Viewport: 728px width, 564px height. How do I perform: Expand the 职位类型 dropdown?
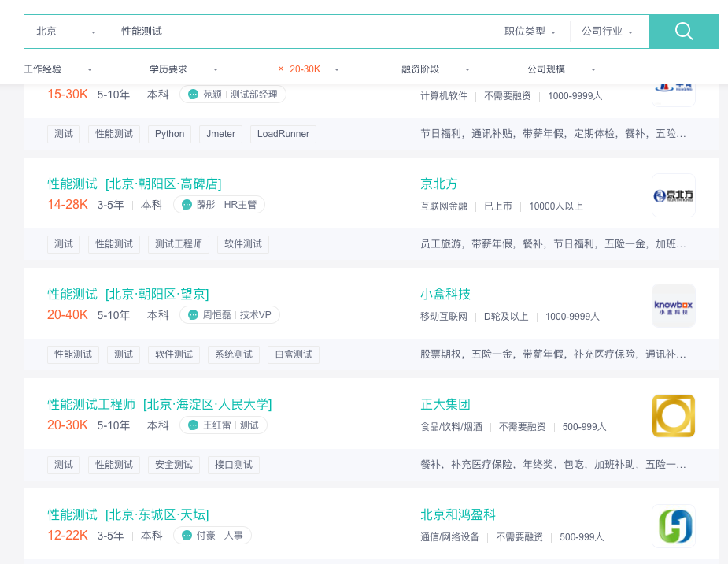click(530, 32)
